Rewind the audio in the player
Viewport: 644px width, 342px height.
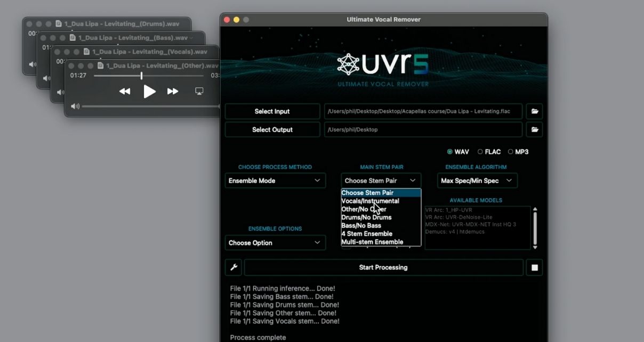point(125,92)
